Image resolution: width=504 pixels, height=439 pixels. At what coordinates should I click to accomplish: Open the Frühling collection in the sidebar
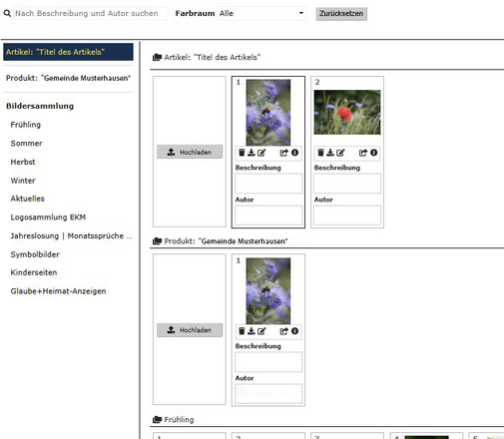point(26,125)
